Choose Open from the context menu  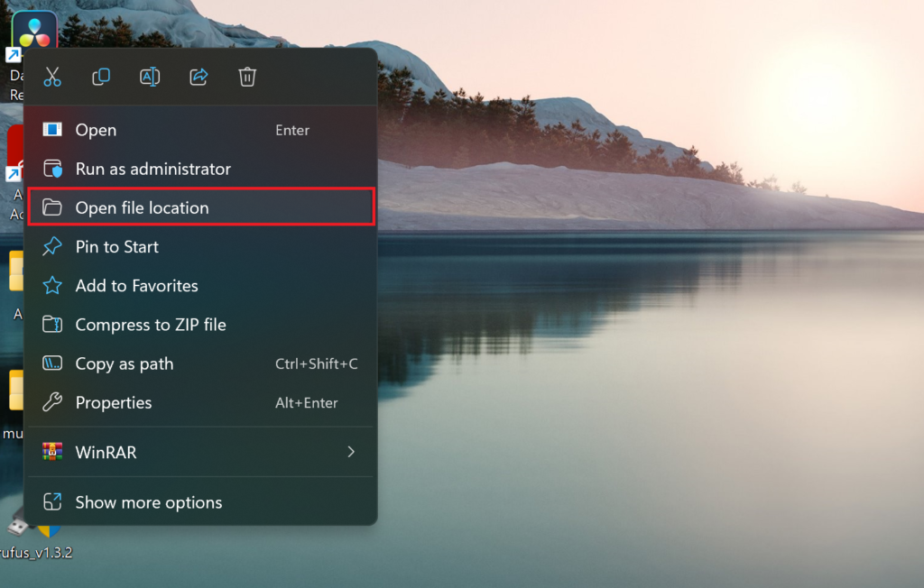point(95,130)
